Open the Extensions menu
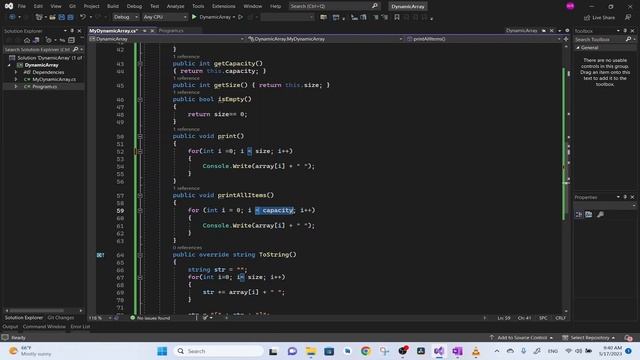 coord(224,6)
